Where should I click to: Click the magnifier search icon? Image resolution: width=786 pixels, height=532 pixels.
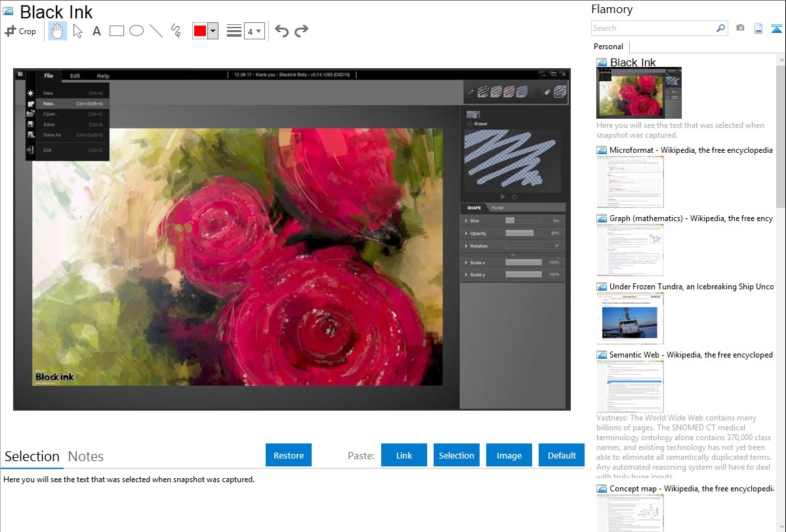(721, 28)
